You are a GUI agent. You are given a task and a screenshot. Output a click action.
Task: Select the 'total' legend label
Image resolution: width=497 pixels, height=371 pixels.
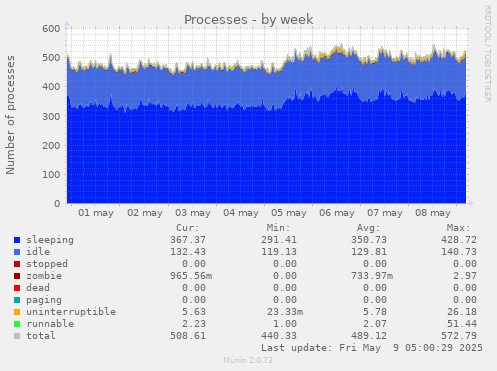41,336
